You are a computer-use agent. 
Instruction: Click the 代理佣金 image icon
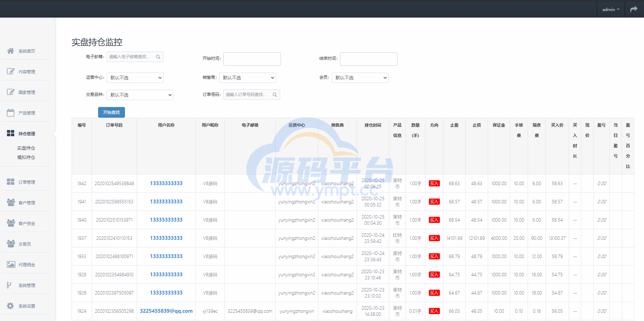click(x=11, y=265)
